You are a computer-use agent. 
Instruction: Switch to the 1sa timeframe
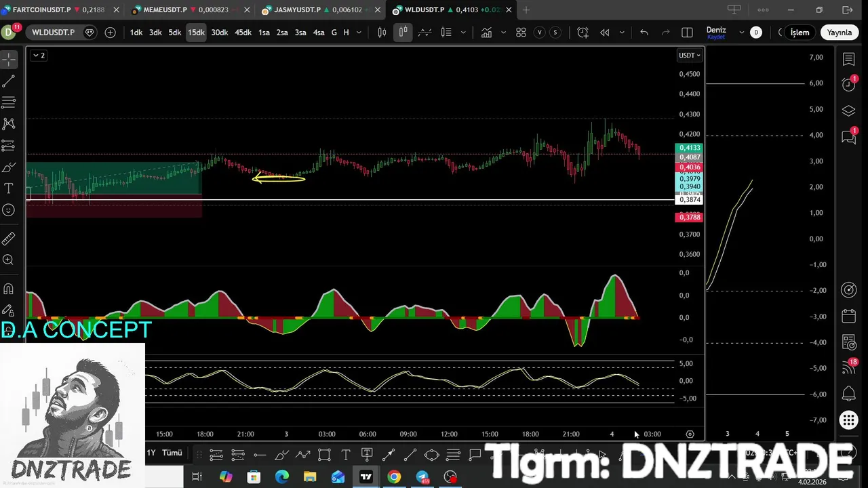point(264,33)
